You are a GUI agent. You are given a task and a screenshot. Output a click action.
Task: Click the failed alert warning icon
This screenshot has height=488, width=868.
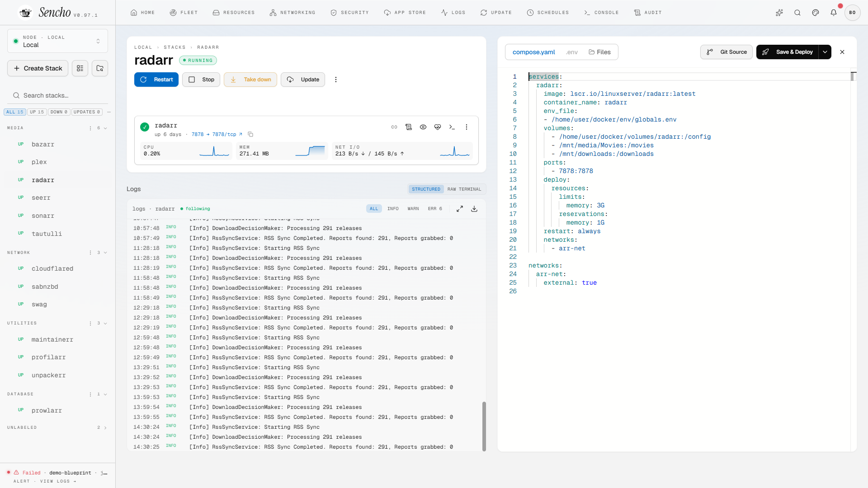(16, 472)
